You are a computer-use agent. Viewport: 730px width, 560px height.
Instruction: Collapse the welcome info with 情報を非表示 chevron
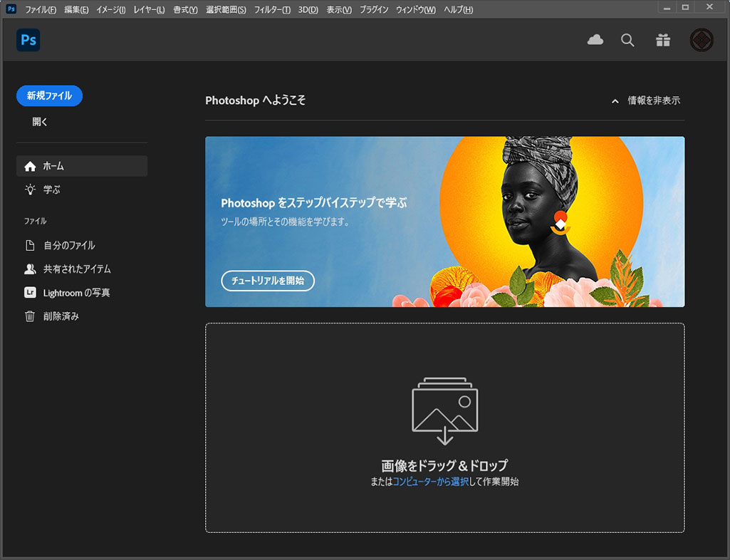pos(615,101)
